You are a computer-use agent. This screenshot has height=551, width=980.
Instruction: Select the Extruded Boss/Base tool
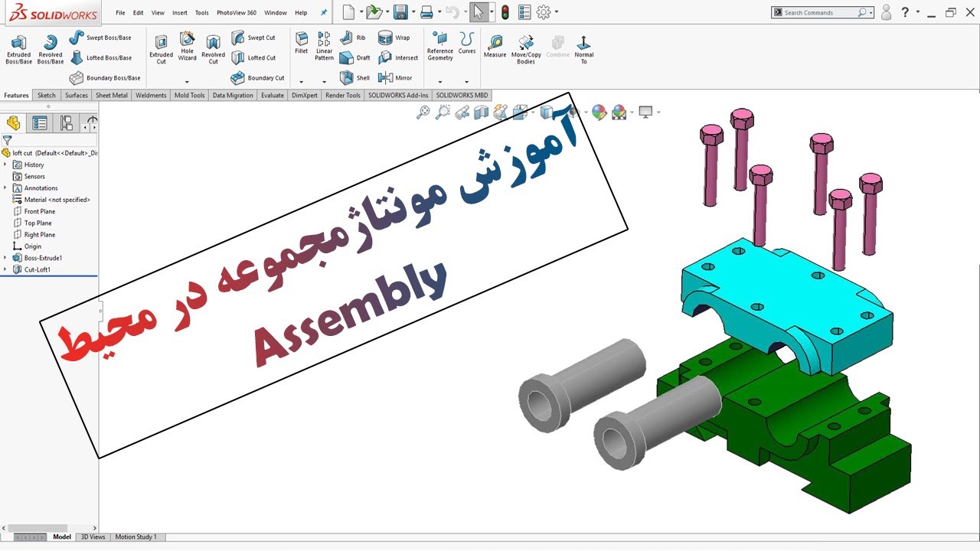18,49
